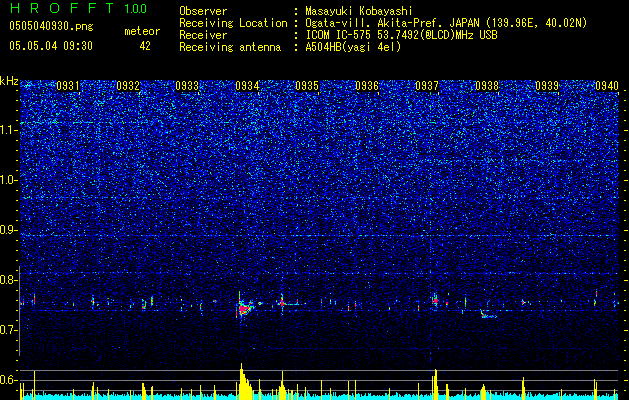Click the 0940 time marker
This screenshot has height=400, width=629.
(607, 86)
